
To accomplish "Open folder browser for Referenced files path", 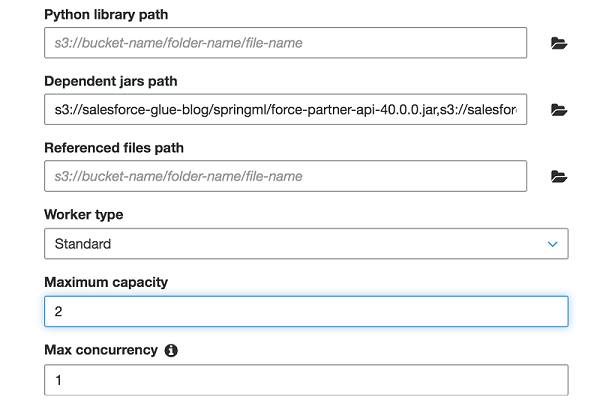I will click(x=559, y=177).
